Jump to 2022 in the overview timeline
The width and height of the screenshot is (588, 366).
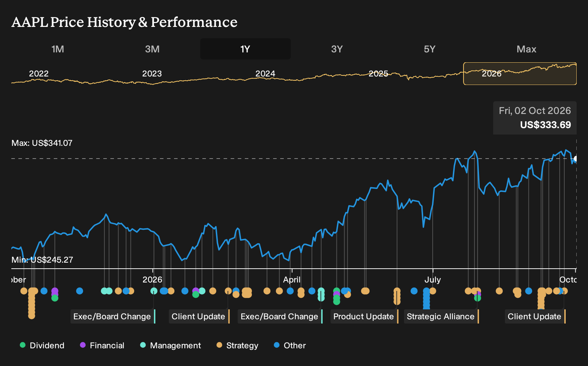[39, 74]
